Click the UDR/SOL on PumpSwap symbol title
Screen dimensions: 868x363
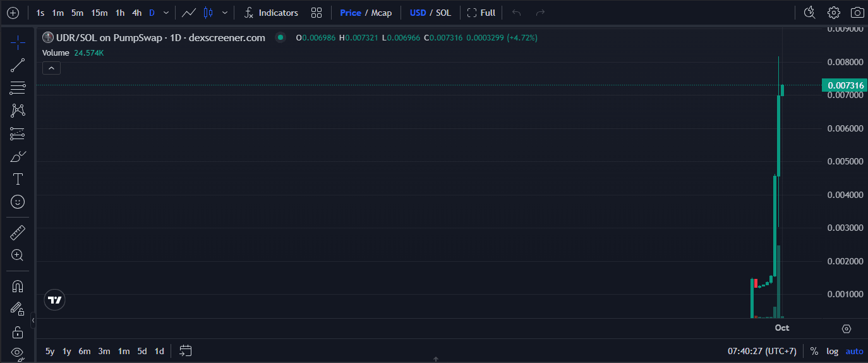point(159,38)
